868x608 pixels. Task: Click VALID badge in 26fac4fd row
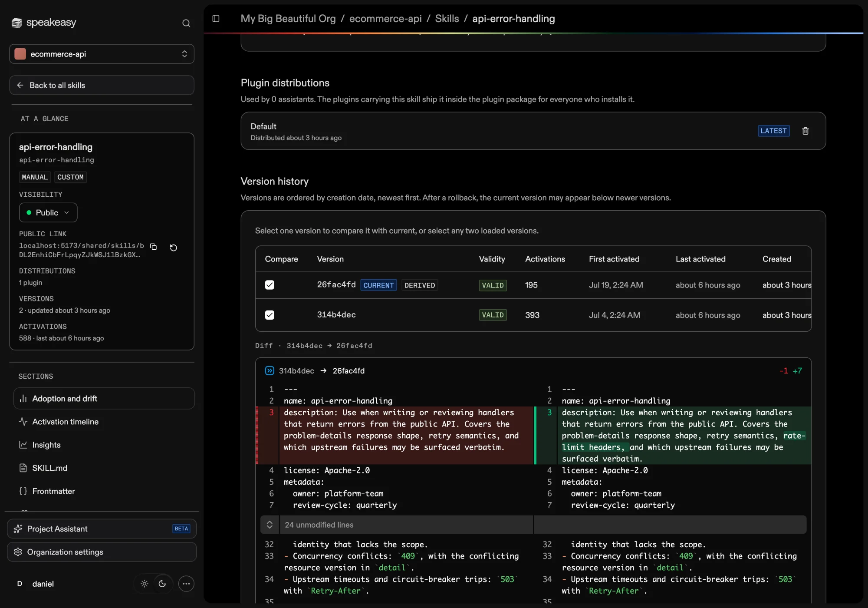493,285
